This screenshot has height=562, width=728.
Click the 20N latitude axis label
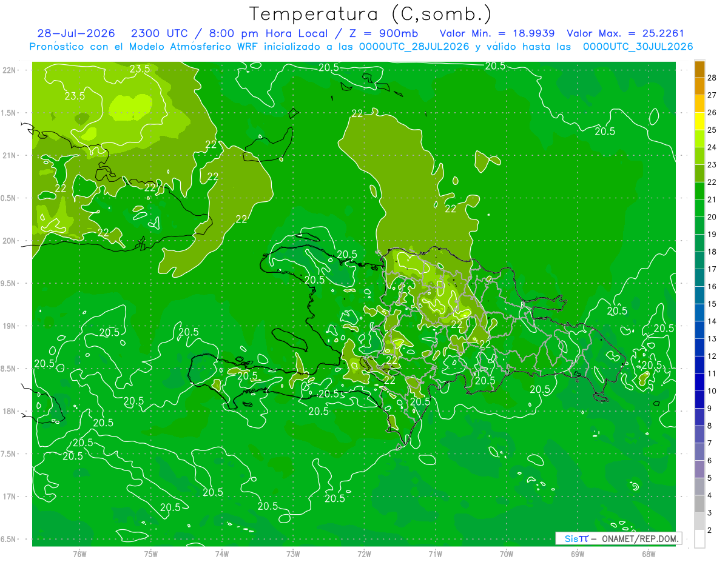point(8,241)
